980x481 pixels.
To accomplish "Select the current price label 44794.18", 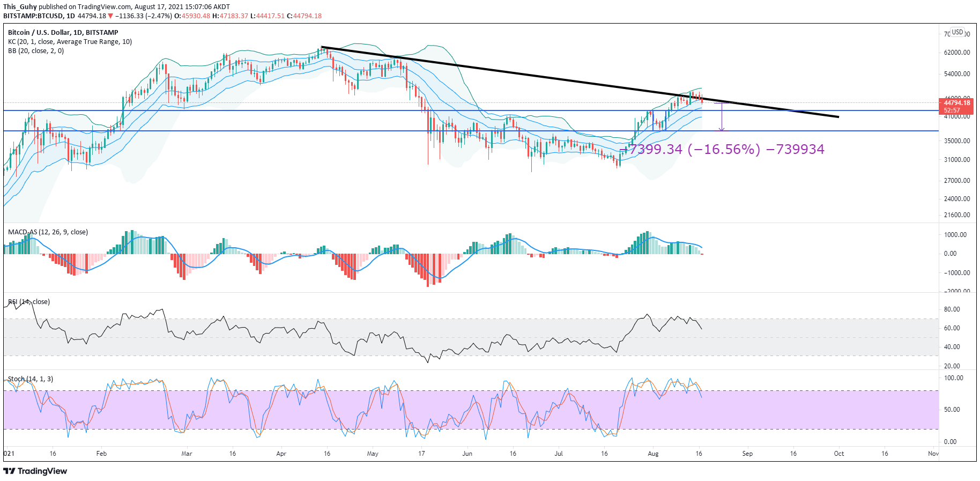I will coord(957,102).
